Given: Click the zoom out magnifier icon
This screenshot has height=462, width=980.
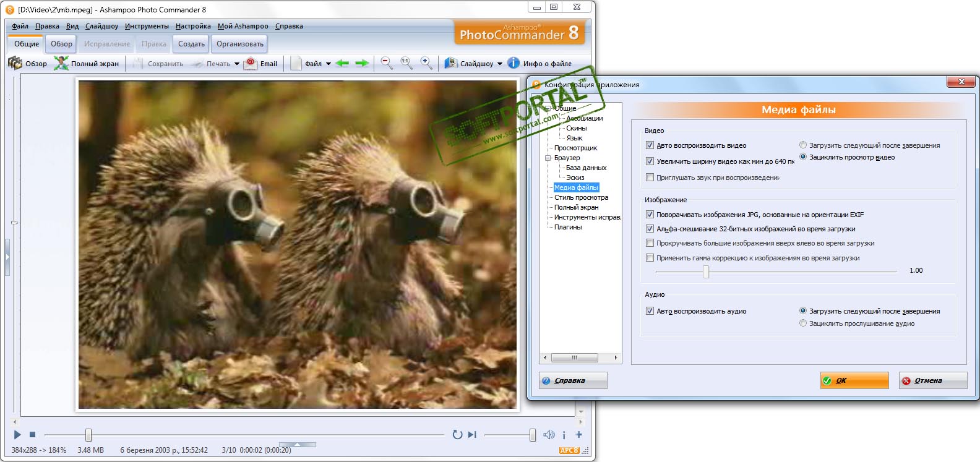Looking at the screenshot, I should point(386,63).
